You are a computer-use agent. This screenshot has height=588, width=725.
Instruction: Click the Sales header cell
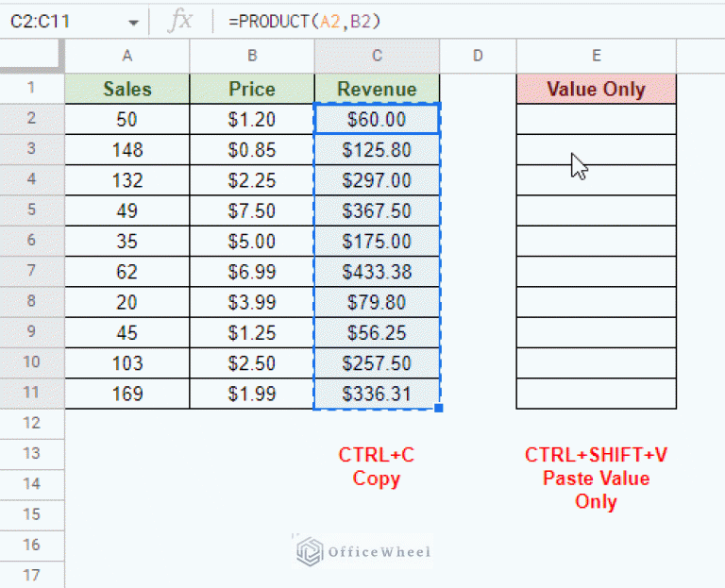(126, 90)
